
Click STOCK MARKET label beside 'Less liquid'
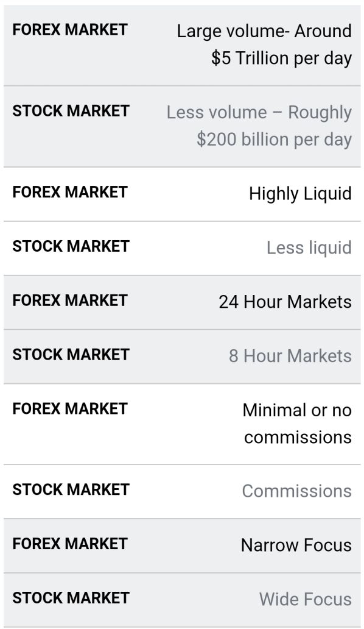[71, 246]
